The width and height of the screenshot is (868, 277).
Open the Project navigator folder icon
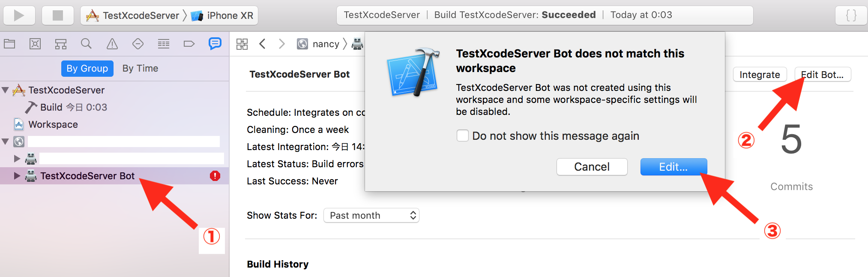(9, 44)
